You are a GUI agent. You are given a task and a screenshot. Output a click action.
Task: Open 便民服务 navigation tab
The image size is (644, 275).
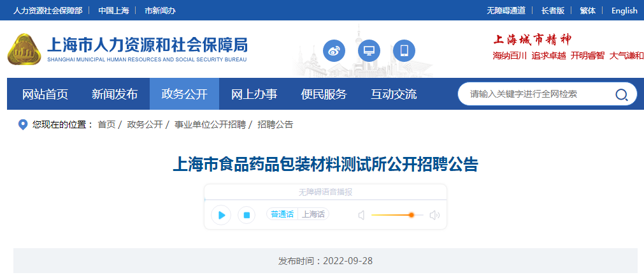coord(324,94)
